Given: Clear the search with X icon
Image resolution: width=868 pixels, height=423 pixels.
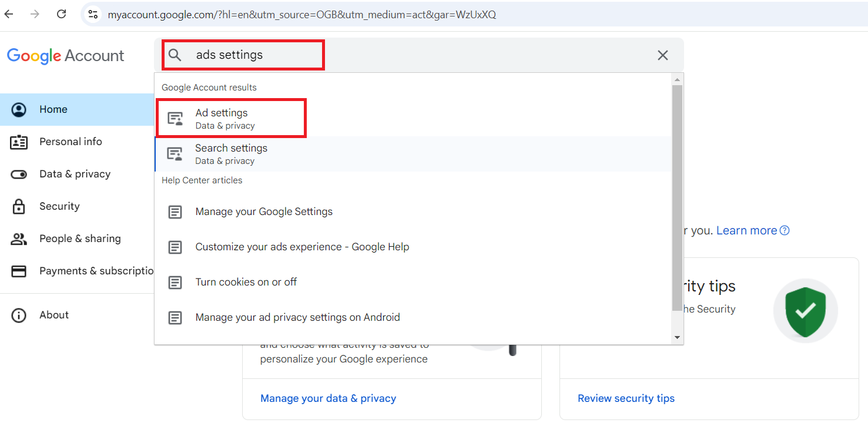Looking at the screenshot, I should click(x=663, y=55).
